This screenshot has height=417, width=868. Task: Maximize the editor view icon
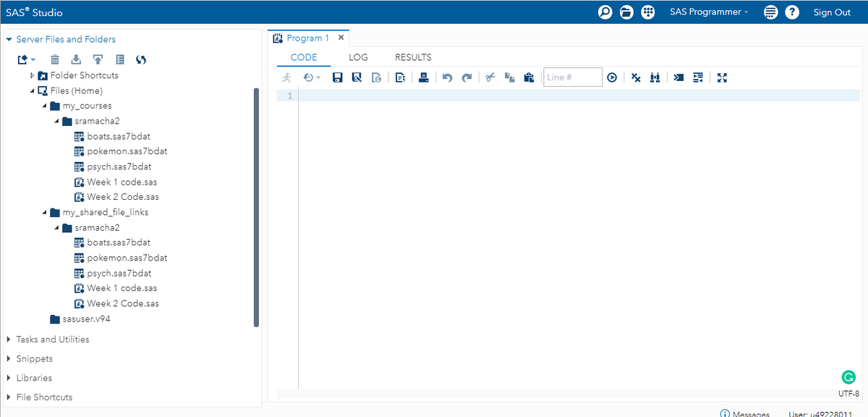click(x=722, y=77)
